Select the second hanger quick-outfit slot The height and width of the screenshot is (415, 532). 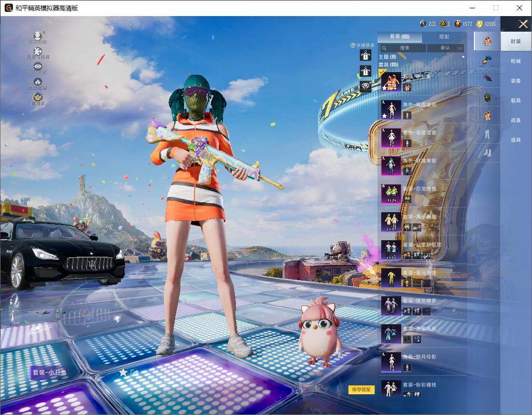click(x=366, y=71)
